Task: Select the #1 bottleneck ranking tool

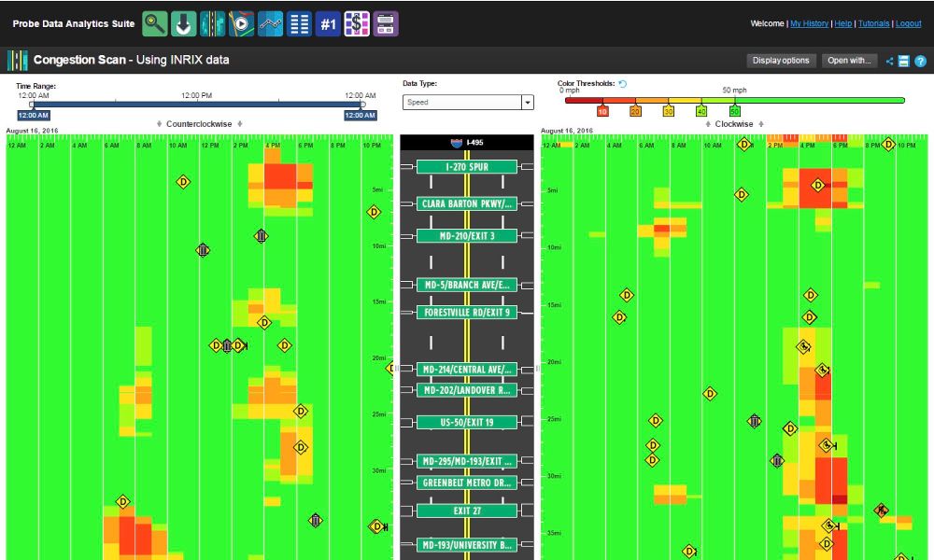Action: coord(328,23)
